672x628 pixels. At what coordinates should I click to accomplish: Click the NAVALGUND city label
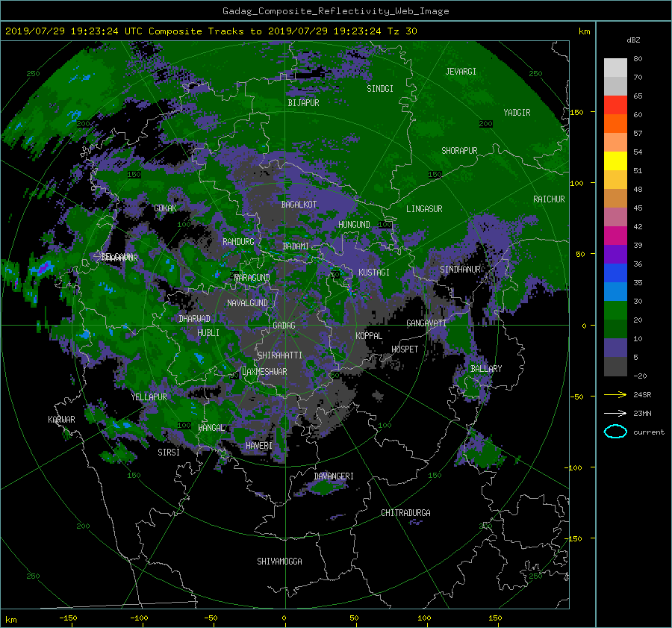coord(247,303)
